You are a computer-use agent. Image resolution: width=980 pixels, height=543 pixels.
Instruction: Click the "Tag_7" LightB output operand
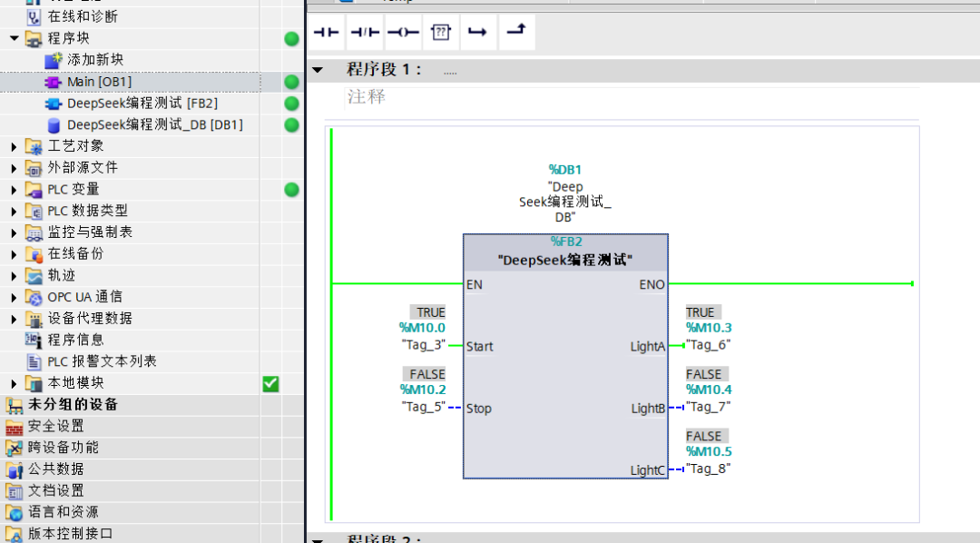click(708, 407)
